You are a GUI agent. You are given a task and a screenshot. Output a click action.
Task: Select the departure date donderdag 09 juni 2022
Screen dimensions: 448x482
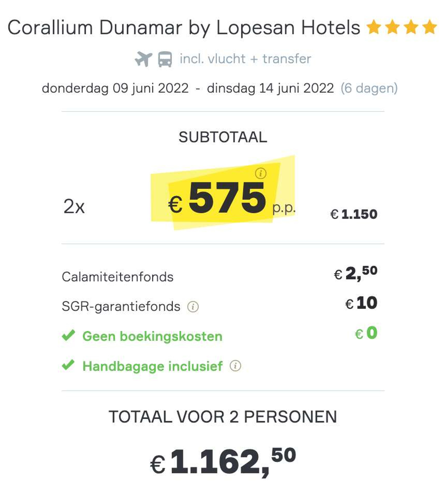(x=115, y=88)
